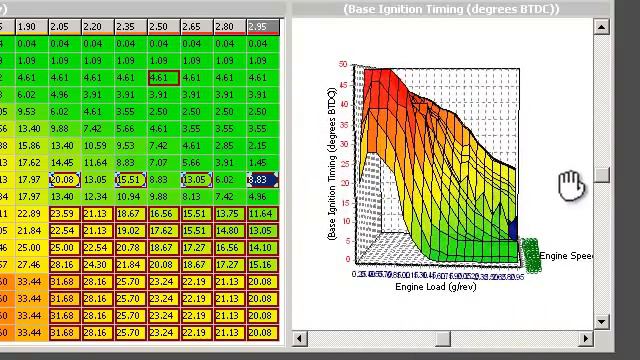The image size is (640, 360).
Task: Select the 15.86 timing cell
Action: (x=31, y=146)
